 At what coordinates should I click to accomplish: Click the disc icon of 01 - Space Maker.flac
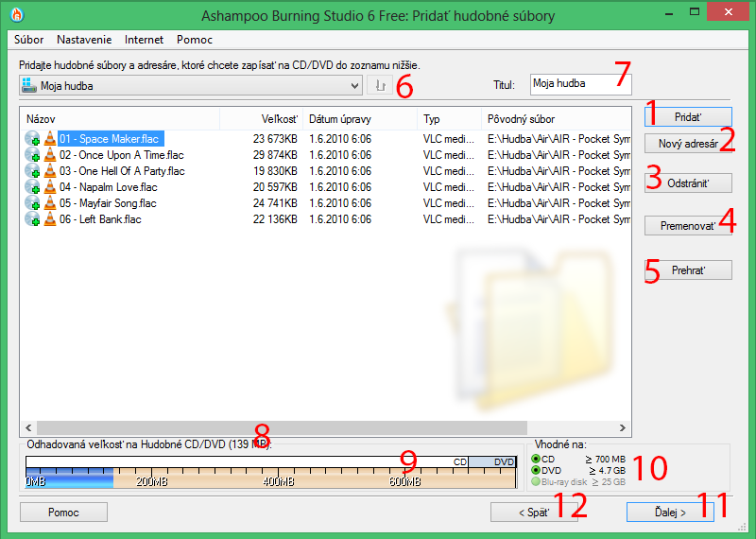click(x=32, y=139)
